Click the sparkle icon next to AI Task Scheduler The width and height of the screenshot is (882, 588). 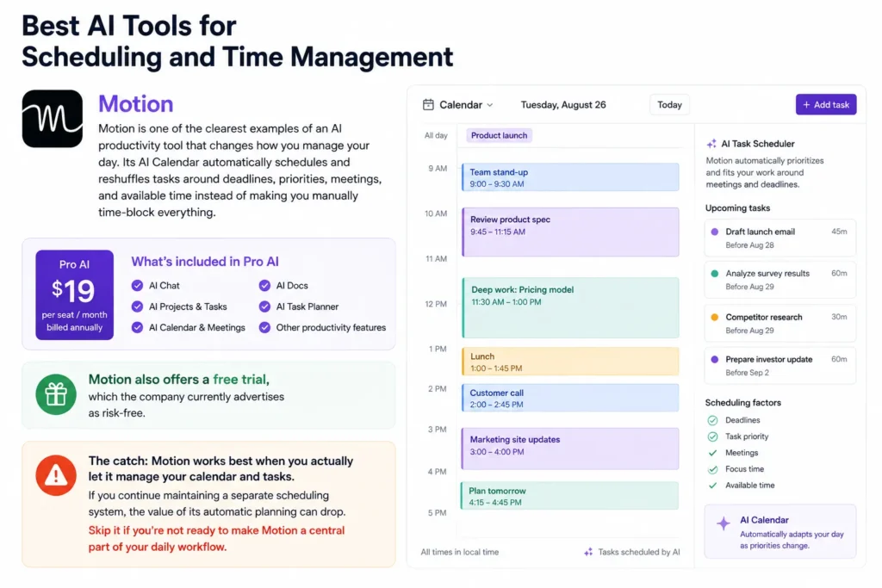pos(711,144)
